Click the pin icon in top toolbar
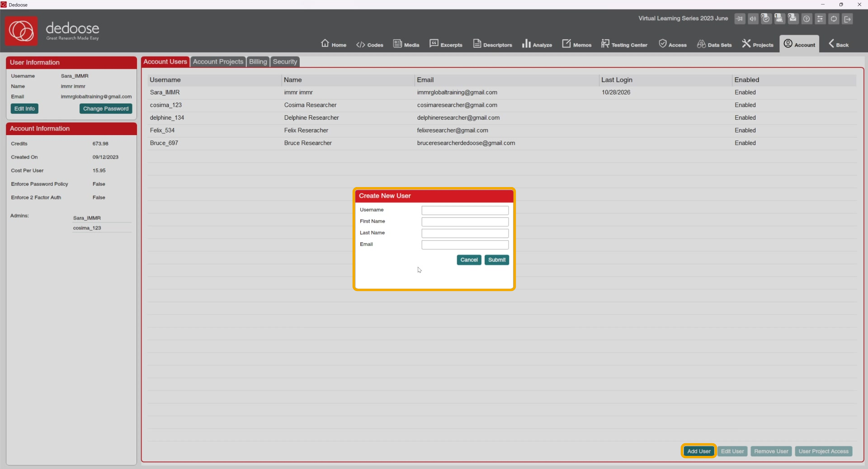868x469 pixels. coord(740,19)
